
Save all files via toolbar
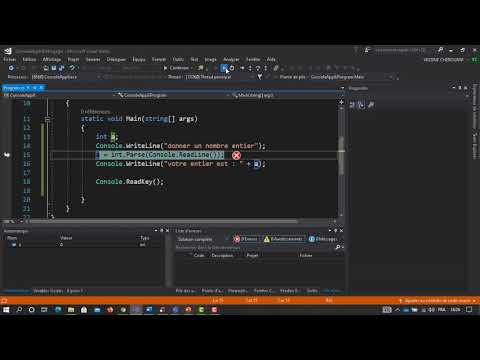pos(61,68)
